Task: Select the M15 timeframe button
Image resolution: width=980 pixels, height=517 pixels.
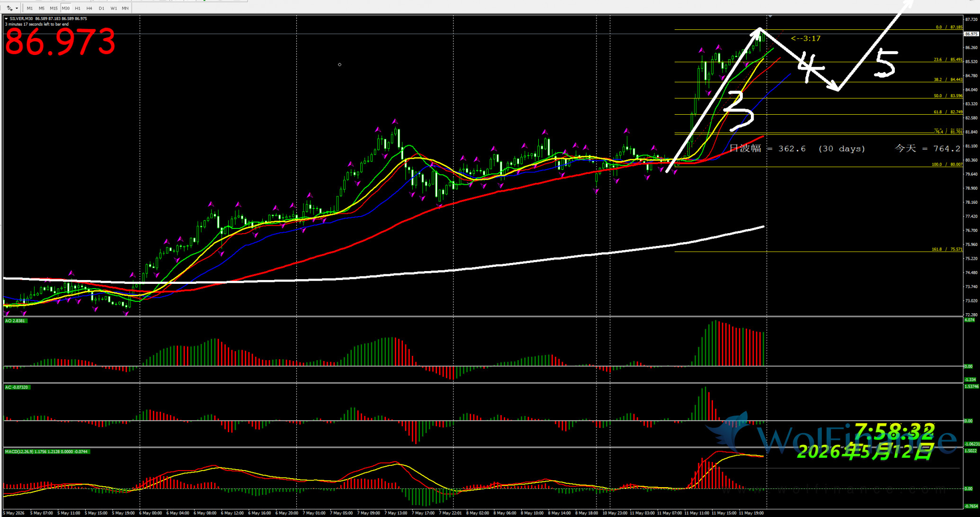Action: pyautogui.click(x=53, y=8)
